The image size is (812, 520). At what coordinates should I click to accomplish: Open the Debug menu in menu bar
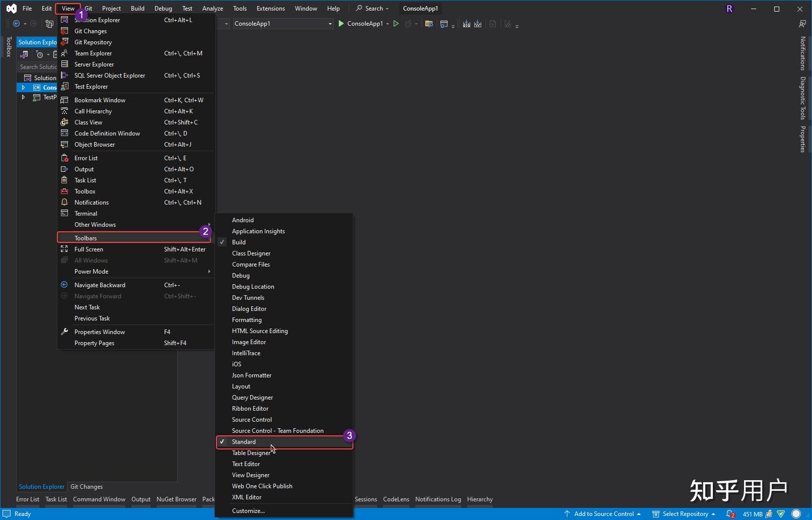coord(163,9)
